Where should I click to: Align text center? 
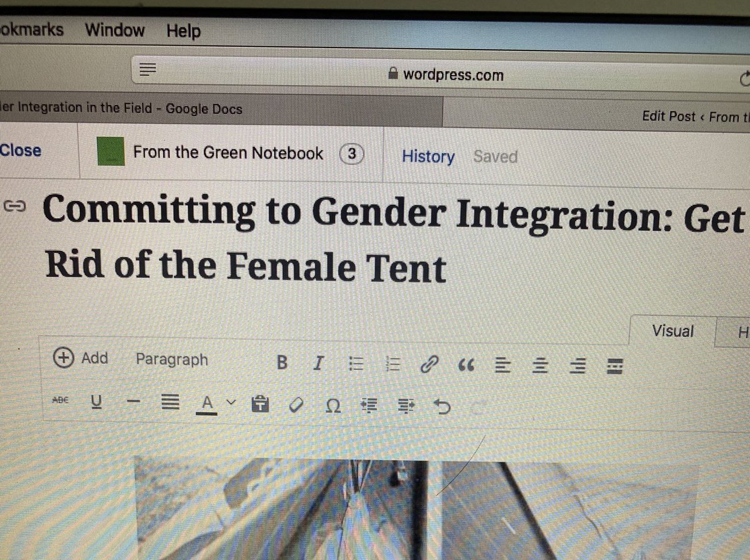click(539, 366)
